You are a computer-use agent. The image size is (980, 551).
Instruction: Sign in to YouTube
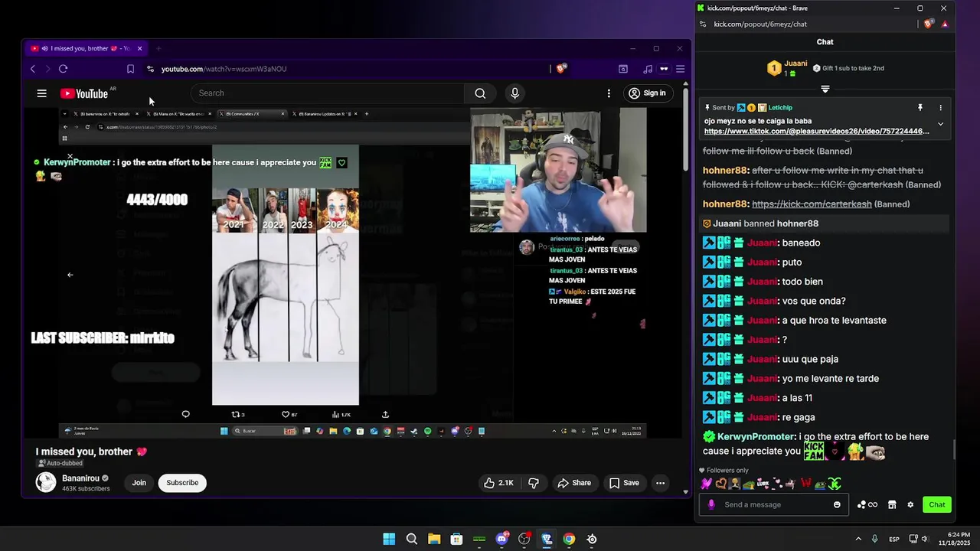click(647, 93)
